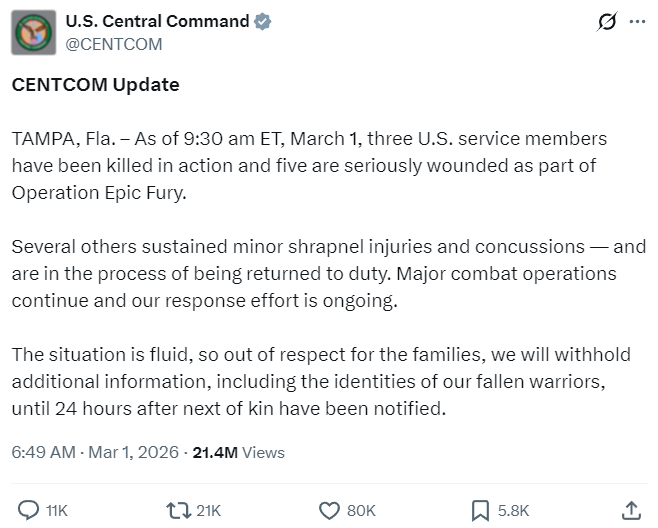Image resolution: width=658 pixels, height=528 pixels.
Task: Click the 5.8K bookmarks count
Action: (x=514, y=510)
